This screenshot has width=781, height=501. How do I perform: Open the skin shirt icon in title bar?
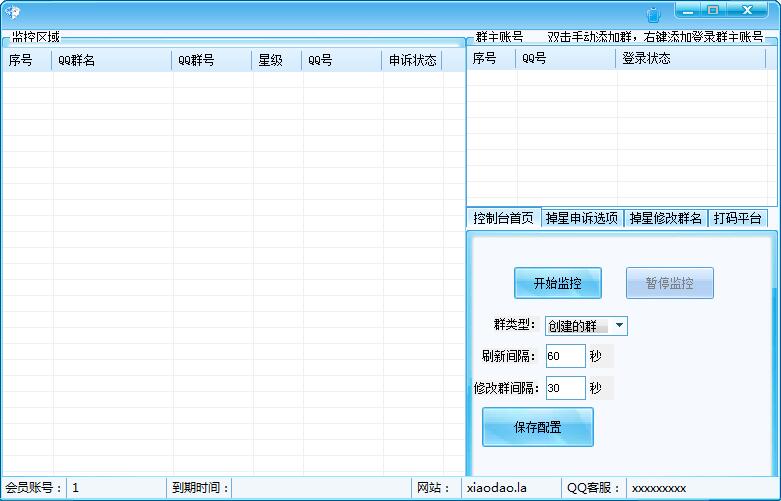653,14
